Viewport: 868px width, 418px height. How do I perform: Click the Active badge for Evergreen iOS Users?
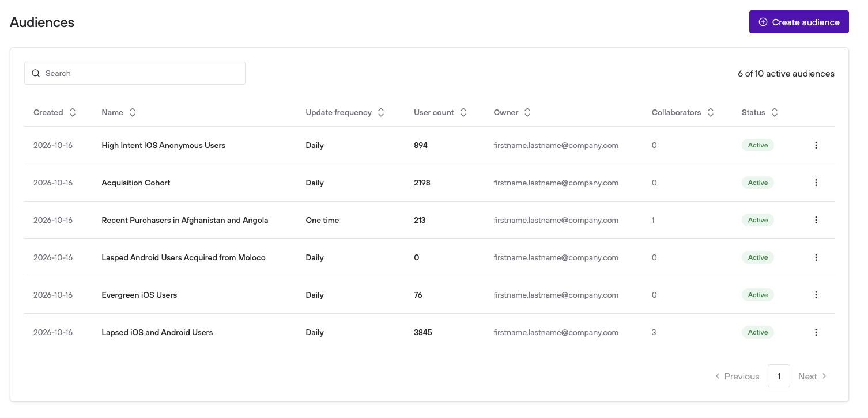tap(758, 295)
